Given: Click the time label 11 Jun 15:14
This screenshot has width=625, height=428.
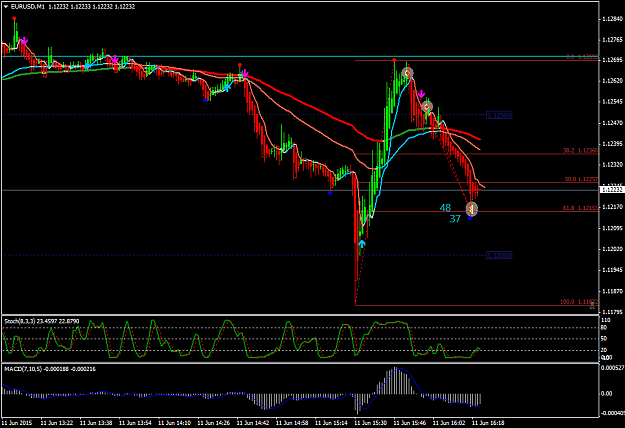Looking at the screenshot, I should tap(331, 422).
